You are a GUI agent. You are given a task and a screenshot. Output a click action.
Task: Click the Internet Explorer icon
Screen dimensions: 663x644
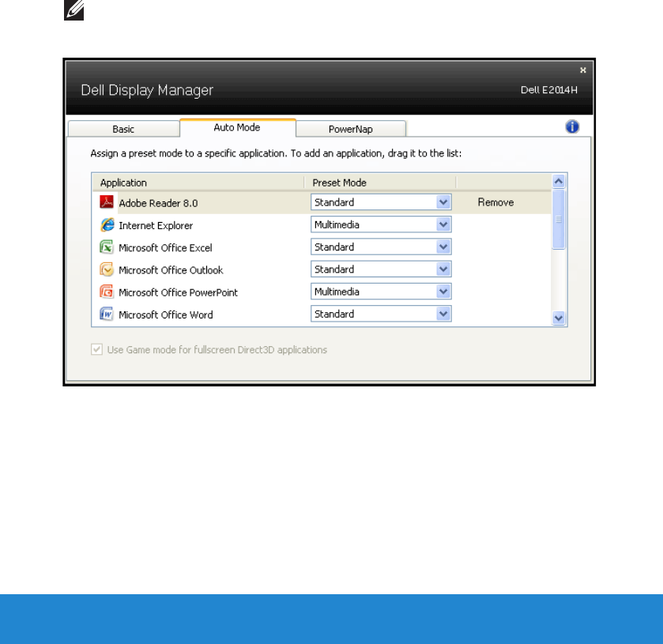pos(107,224)
